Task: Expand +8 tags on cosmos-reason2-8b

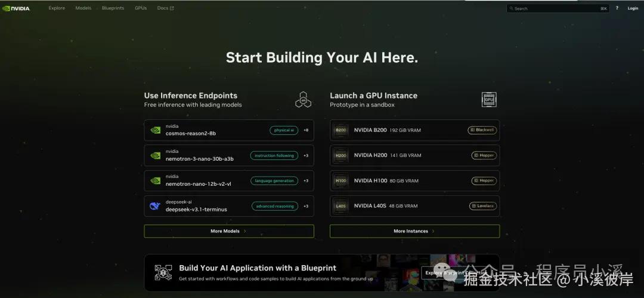Action: 306,130
